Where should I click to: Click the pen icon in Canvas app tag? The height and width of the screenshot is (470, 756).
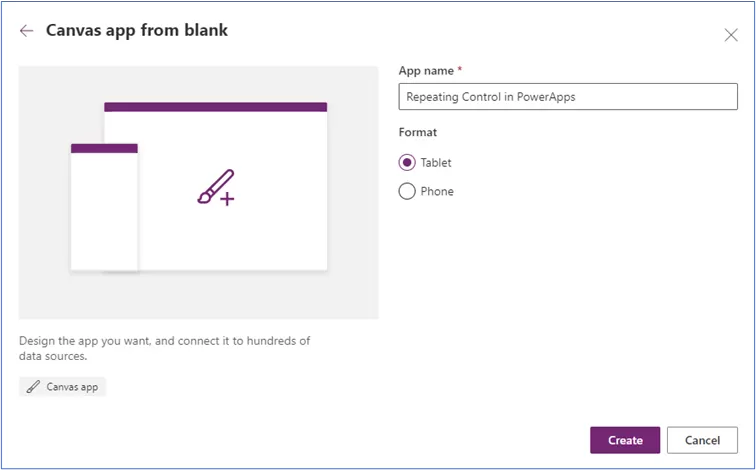[34, 386]
